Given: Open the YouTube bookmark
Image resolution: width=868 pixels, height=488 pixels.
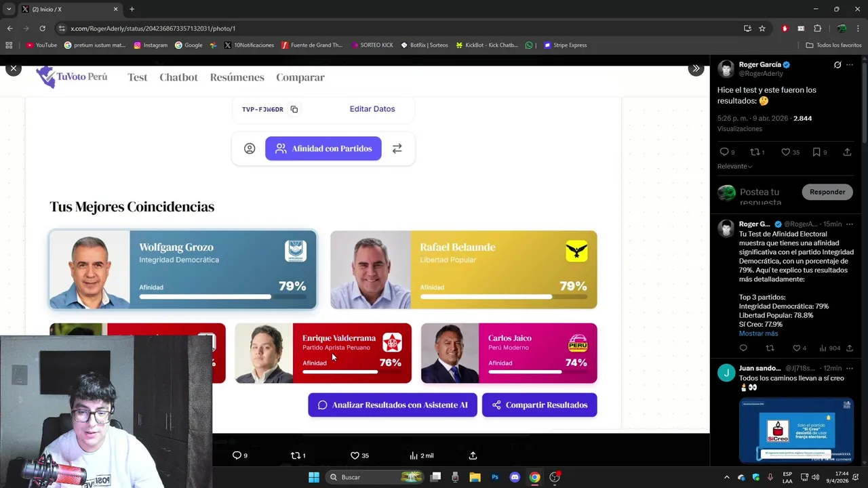Looking at the screenshot, I should (41, 45).
